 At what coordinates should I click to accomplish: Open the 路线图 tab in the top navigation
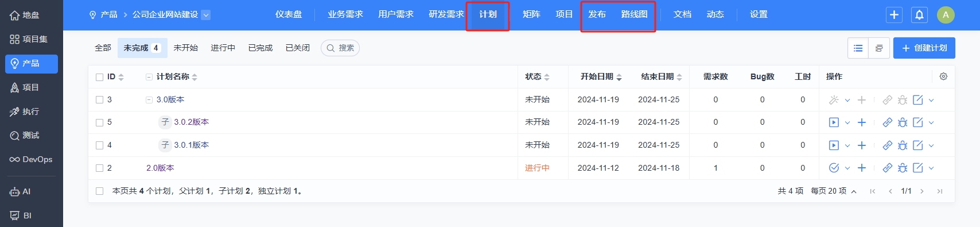pos(634,14)
